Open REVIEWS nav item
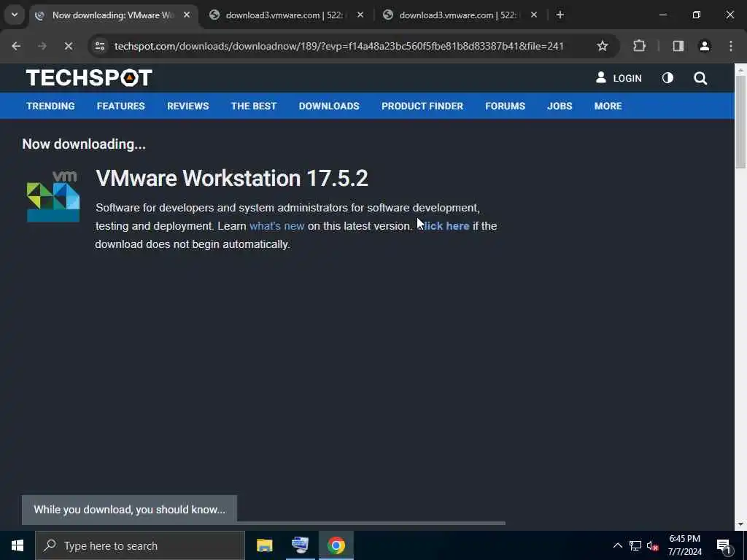Screen dimensions: 747x560 click(x=188, y=106)
